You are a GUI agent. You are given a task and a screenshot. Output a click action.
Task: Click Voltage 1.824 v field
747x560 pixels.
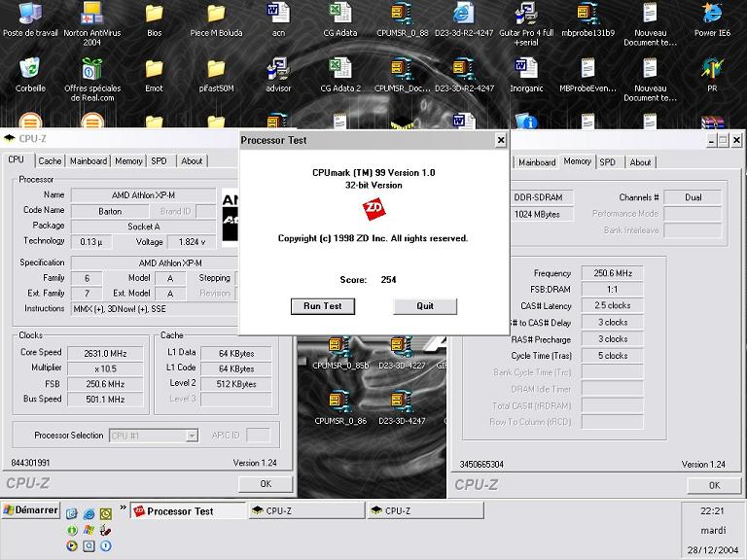pyautogui.click(x=192, y=242)
